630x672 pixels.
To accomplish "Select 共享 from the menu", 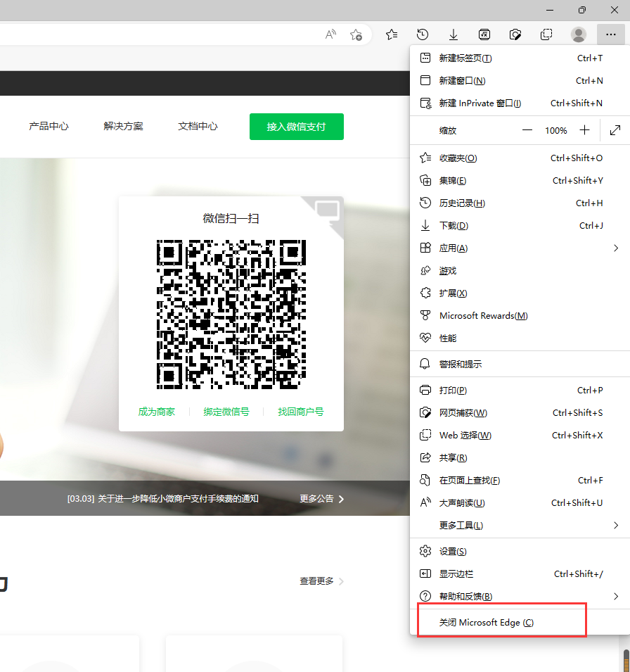I will [x=520, y=457].
